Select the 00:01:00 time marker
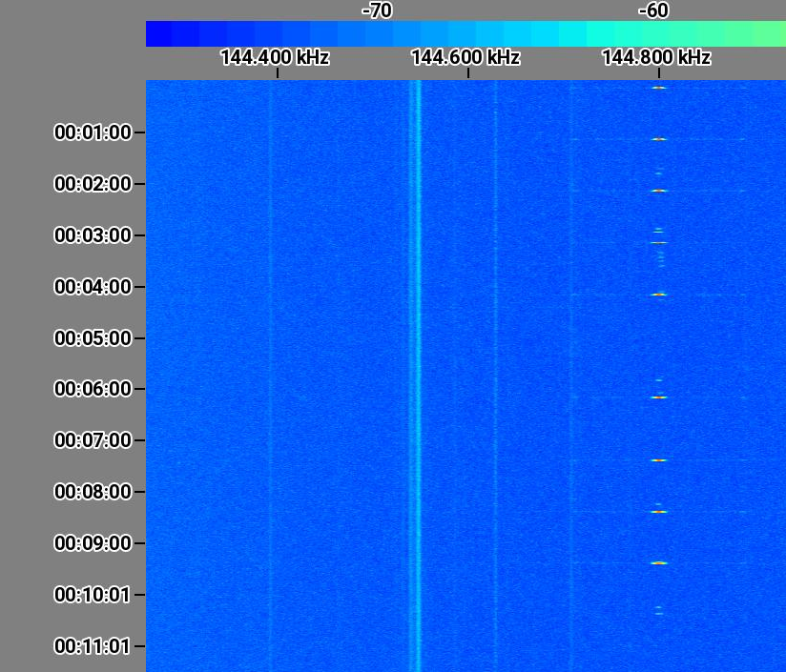The width and height of the screenshot is (786, 672). coord(93,132)
